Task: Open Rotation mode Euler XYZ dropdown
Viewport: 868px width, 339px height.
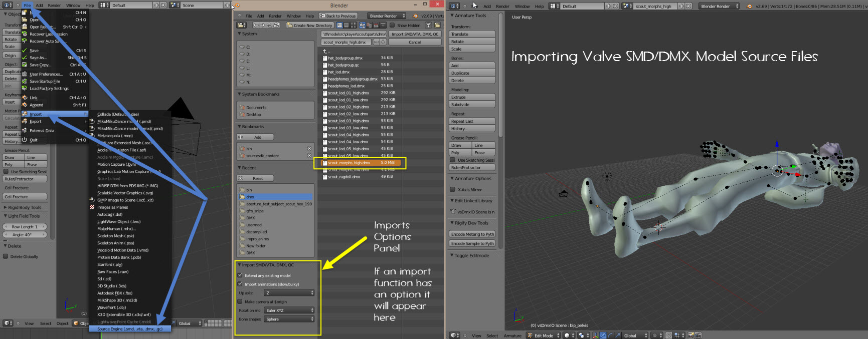Action: pos(289,310)
